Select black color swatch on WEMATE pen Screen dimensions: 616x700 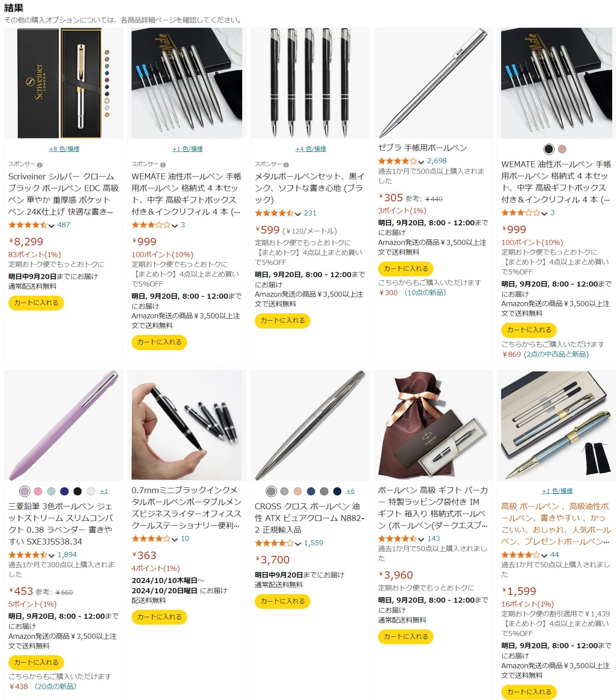tap(549, 149)
